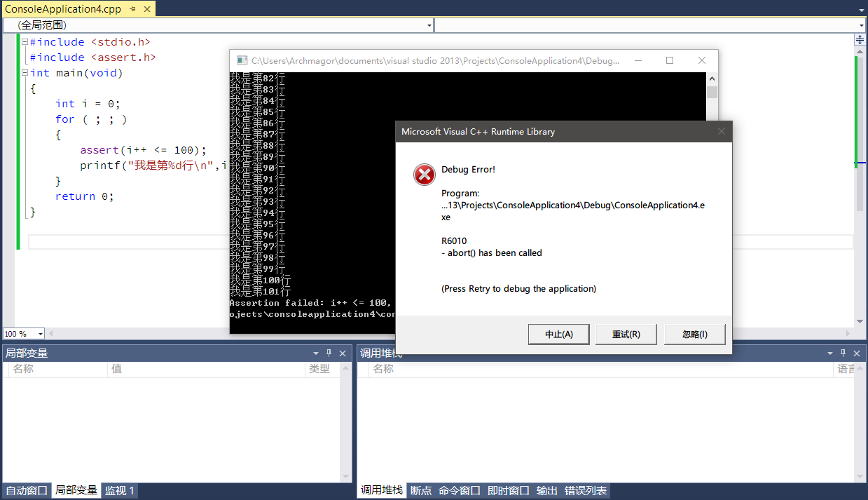The height and width of the screenshot is (500, 868).
Task: Click the console window vertical scrollbar
Action: tap(712, 196)
